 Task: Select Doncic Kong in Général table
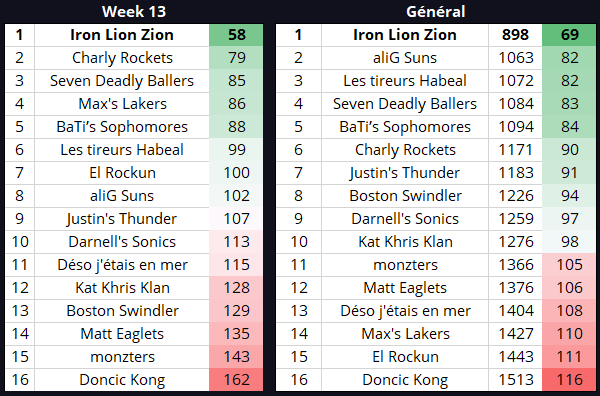coord(405,380)
